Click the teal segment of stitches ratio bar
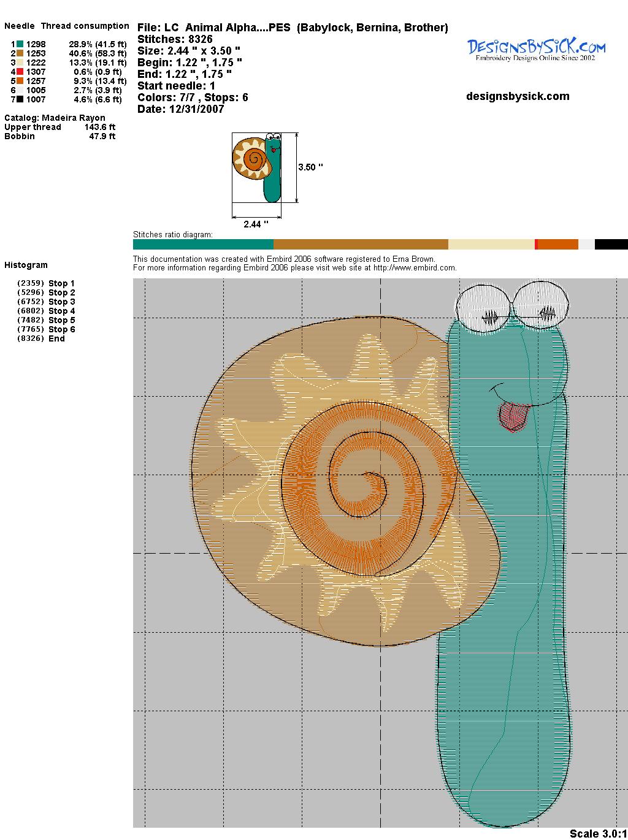Screen dimensions: 628x840 coord(203,245)
